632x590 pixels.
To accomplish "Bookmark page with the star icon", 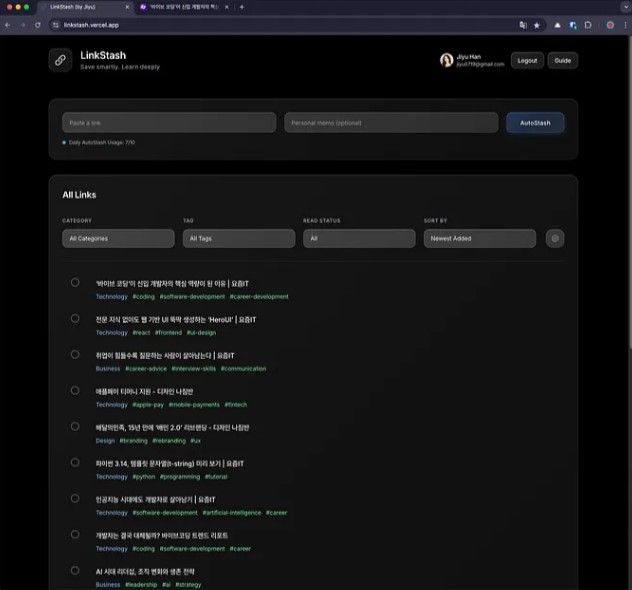I will [x=536, y=25].
